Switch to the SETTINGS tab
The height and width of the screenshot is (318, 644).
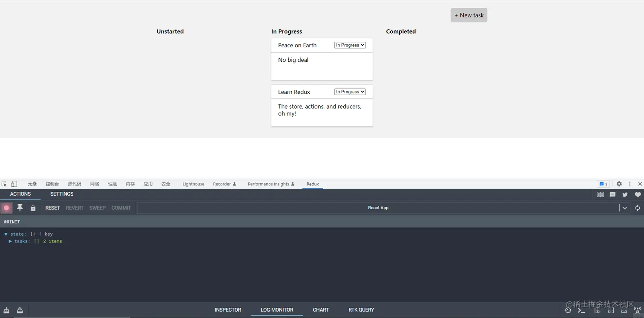62,194
